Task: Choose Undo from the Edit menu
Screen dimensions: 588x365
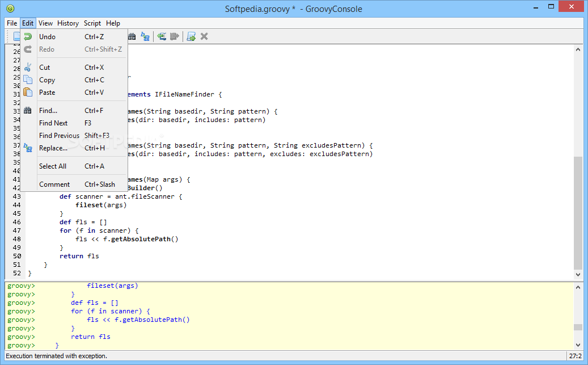Action: [x=74, y=37]
